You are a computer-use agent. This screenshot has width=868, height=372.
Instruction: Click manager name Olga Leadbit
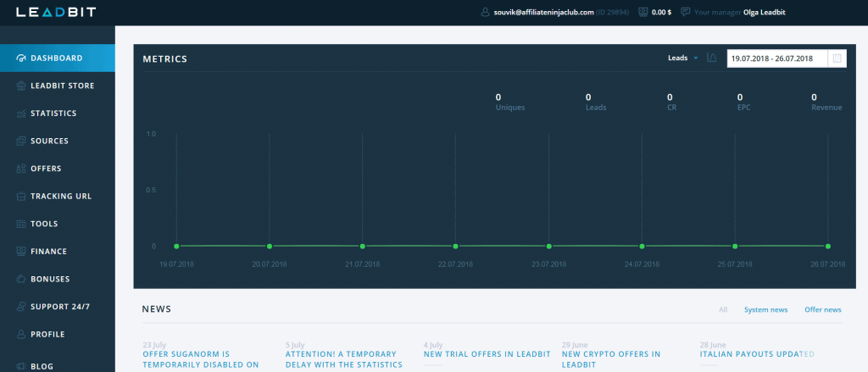coord(765,12)
